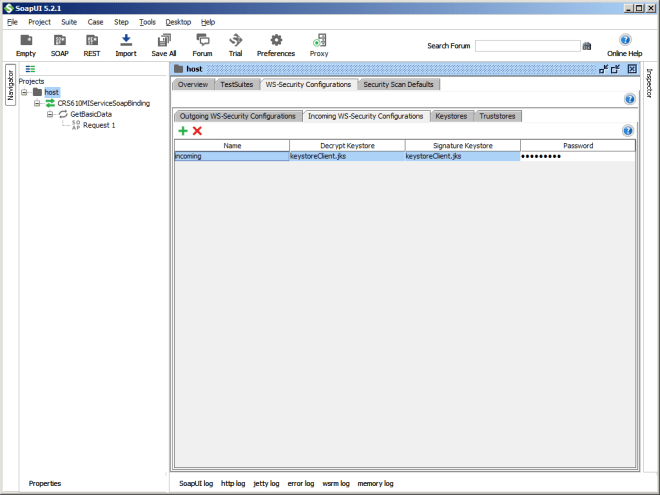Open Online Help
Image resolution: width=660 pixels, height=495 pixels.
point(624,44)
